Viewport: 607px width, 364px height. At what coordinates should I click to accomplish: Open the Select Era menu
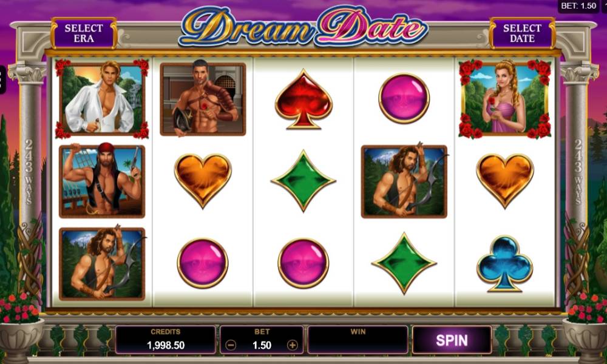point(84,33)
